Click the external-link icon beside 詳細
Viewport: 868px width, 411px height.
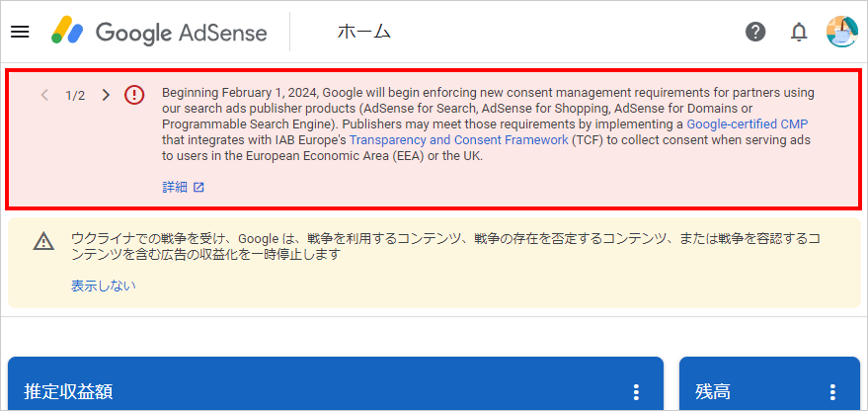pos(198,187)
